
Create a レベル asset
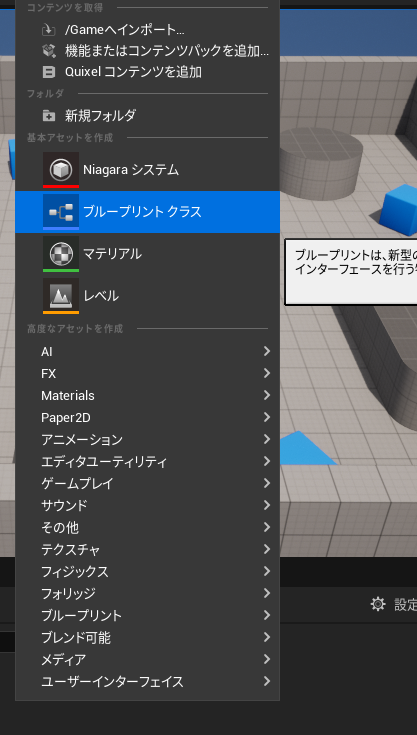[x=147, y=296]
